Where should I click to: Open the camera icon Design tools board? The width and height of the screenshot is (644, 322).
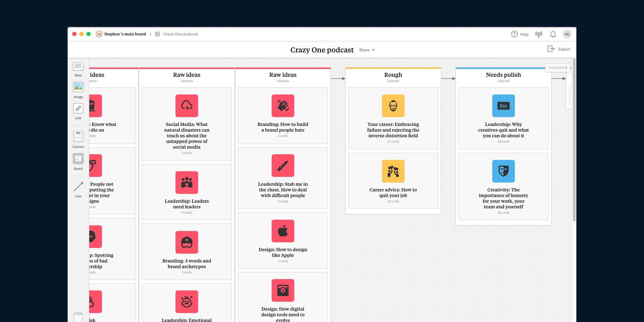click(x=283, y=290)
